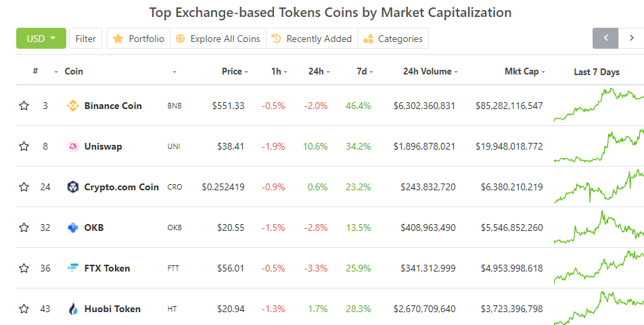644x325 pixels.
Task: Click the Binance Coin logo icon
Action: 73,106
